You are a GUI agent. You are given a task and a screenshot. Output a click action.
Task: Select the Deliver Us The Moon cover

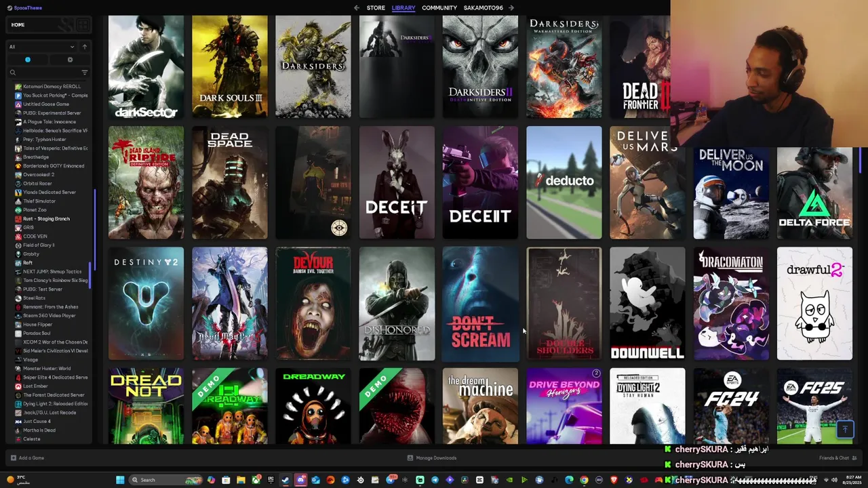(731, 193)
